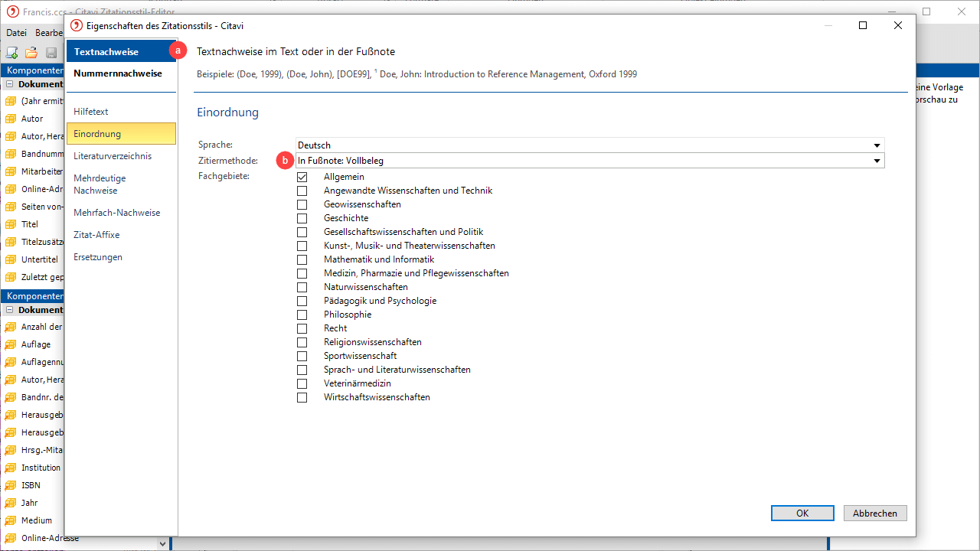Enable the Geschichte subject checkbox

(302, 218)
